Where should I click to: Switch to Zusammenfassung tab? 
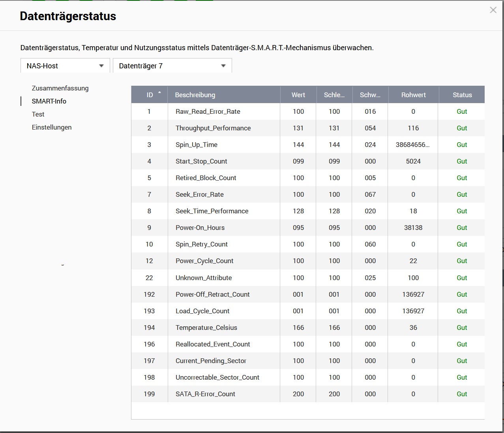[x=60, y=88]
